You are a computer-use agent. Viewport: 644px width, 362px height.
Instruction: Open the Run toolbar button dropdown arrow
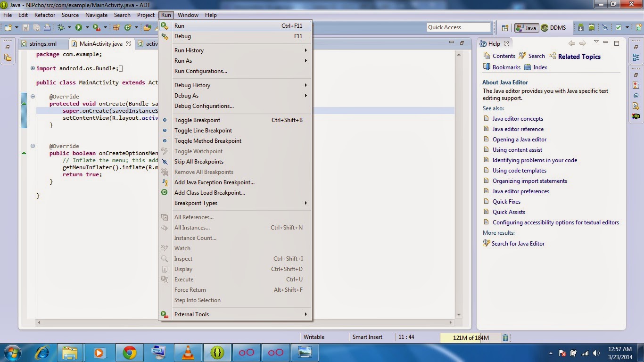click(87, 27)
